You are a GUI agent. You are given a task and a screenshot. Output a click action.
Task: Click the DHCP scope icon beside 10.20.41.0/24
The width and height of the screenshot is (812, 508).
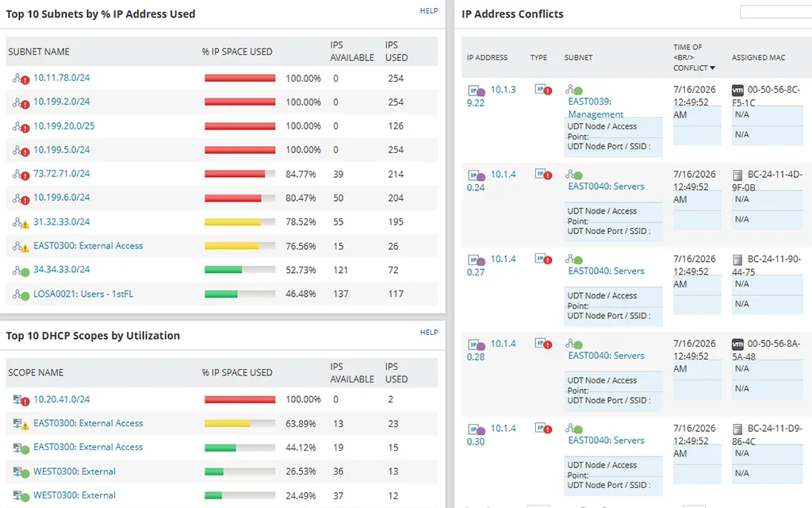pyautogui.click(x=21, y=400)
